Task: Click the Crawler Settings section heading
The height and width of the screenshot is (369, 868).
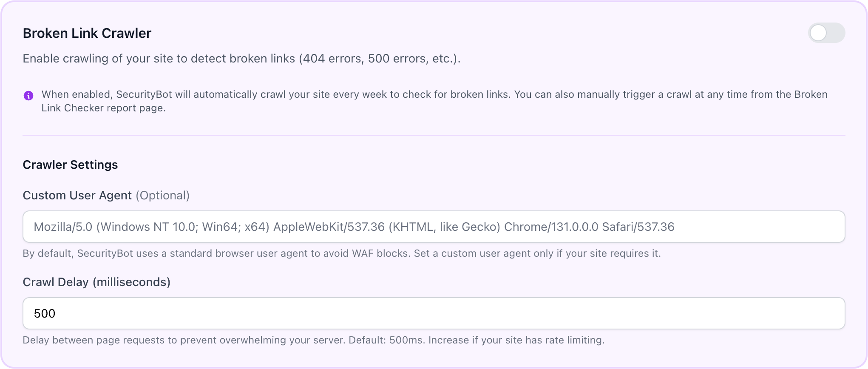Action: (70, 165)
